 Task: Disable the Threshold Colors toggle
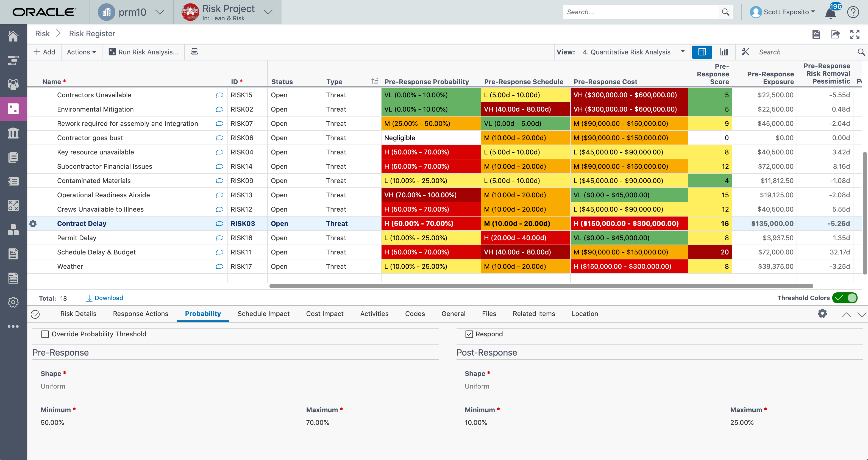pyautogui.click(x=845, y=298)
